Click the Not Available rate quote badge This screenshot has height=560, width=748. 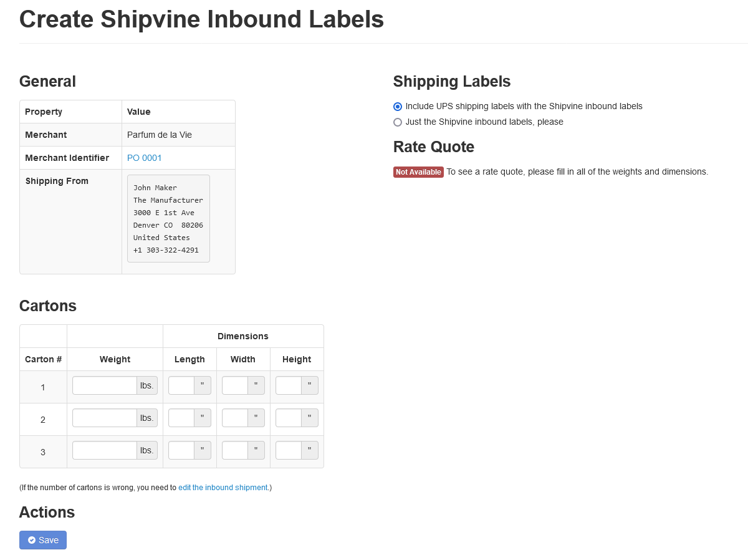click(418, 172)
